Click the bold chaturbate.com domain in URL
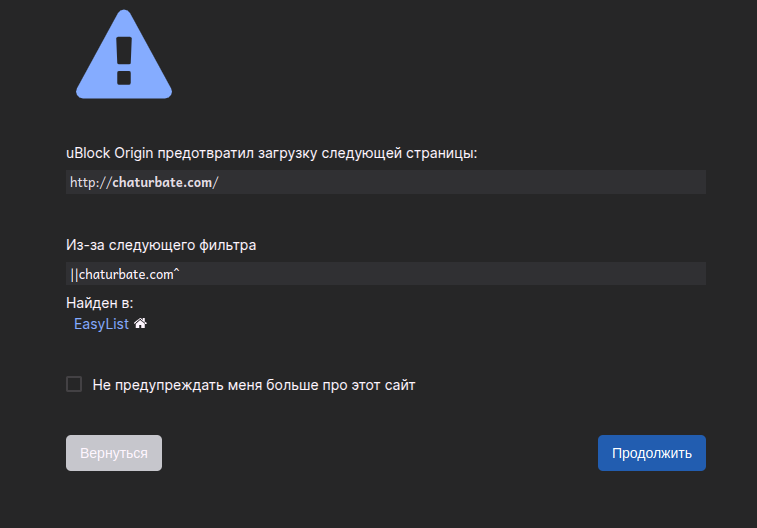 162,182
